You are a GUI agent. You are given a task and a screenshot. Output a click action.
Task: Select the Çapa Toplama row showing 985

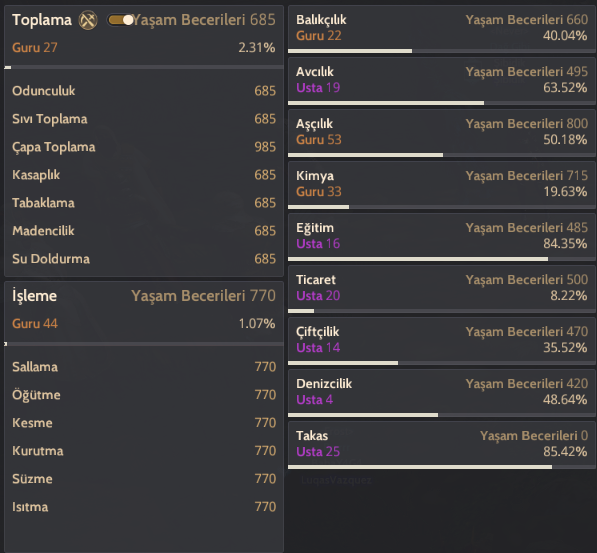[x=144, y=147]
